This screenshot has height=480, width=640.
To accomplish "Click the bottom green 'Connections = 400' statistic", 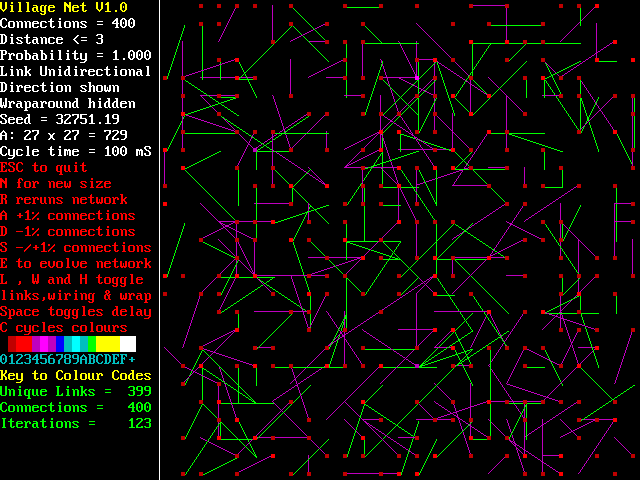I will [x=76, y=407].
